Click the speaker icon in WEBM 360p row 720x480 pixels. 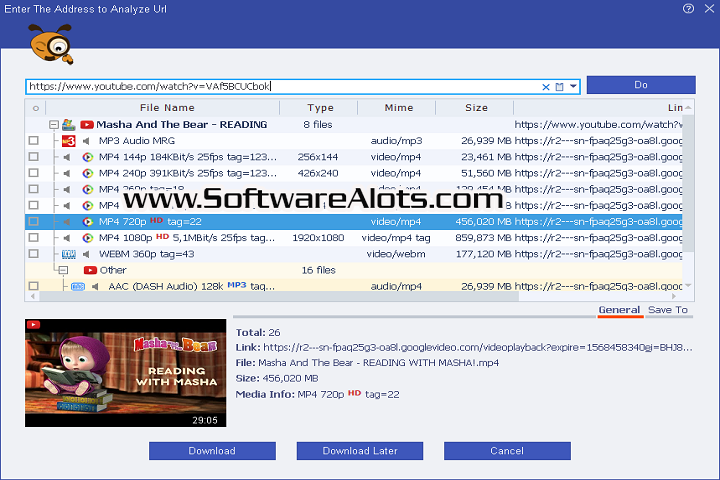pos(86,254)
